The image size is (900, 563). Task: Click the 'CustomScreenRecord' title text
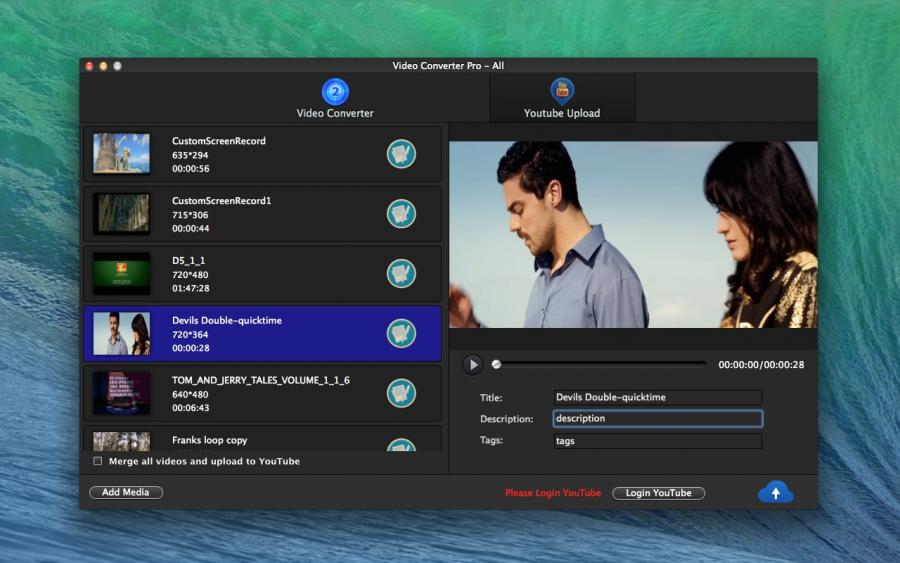(219, 141)
